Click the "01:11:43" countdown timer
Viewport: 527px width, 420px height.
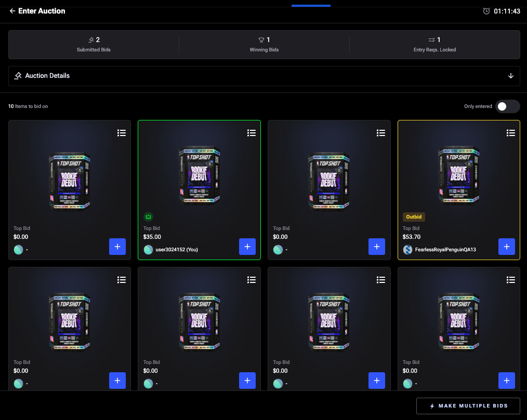coord(507,11)
